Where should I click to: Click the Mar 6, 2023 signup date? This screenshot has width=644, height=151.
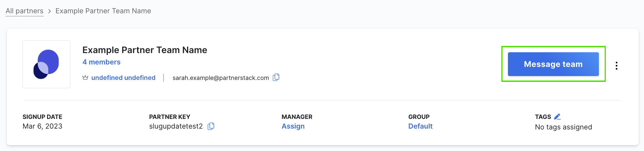[x=42, y=126]
